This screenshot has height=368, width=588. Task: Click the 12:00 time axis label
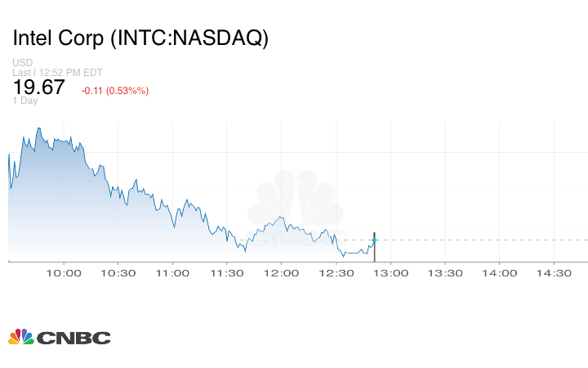point(282,273)
